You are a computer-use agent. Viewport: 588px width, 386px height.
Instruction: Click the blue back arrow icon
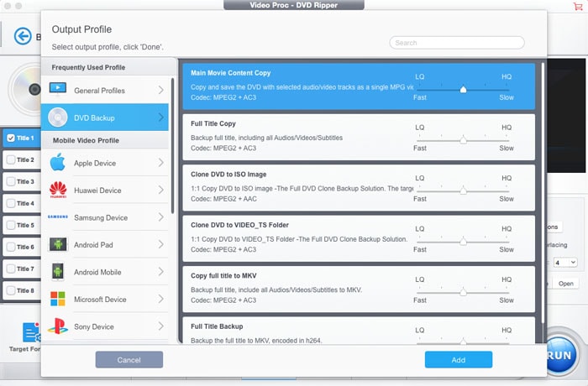23,36
